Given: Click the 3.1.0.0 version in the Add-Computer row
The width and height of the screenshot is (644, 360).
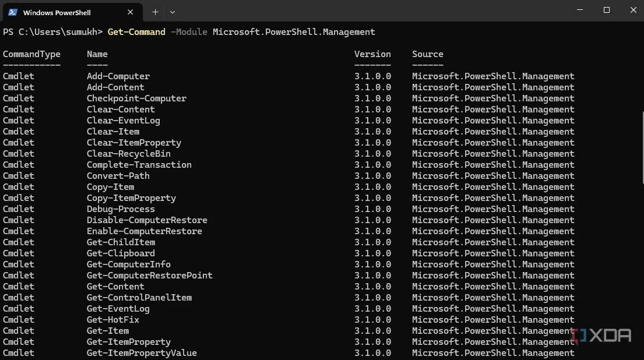Looking at the screenshot, I should coord(372,76).
